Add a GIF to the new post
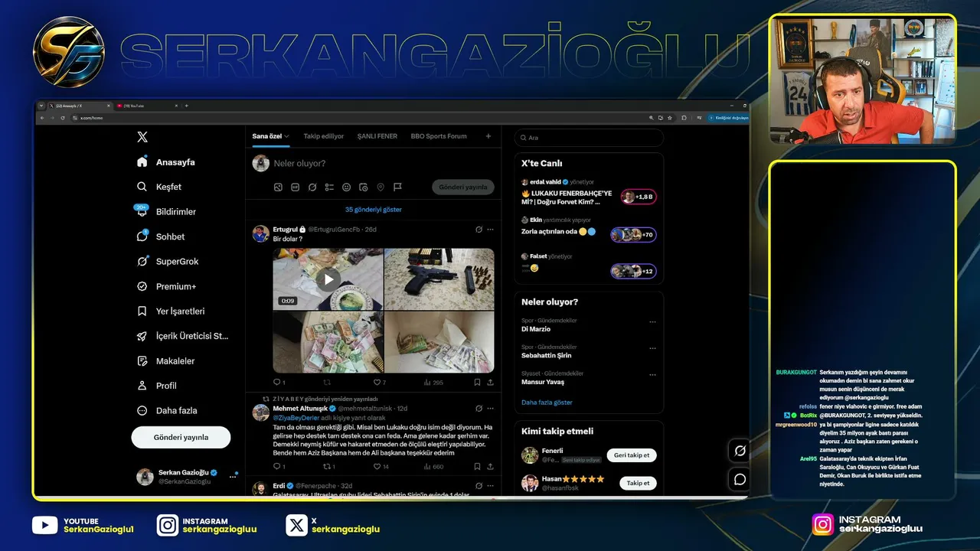 coord(295,187)
